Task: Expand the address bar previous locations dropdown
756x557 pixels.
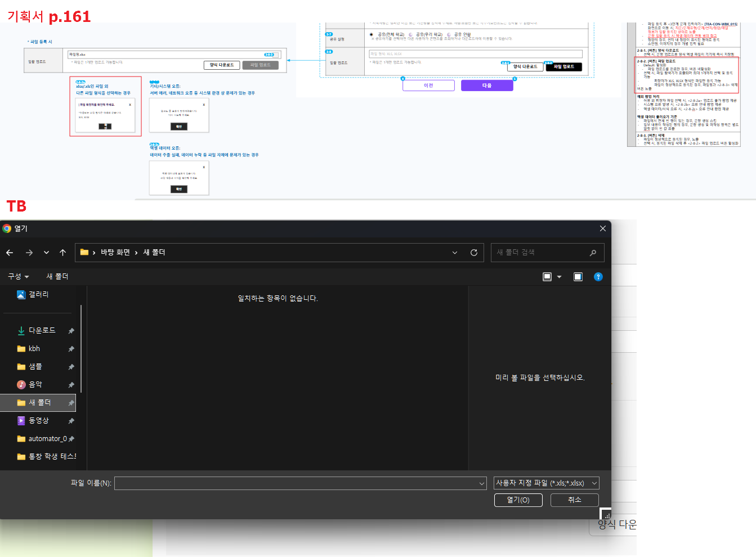Action: point(455,253)
